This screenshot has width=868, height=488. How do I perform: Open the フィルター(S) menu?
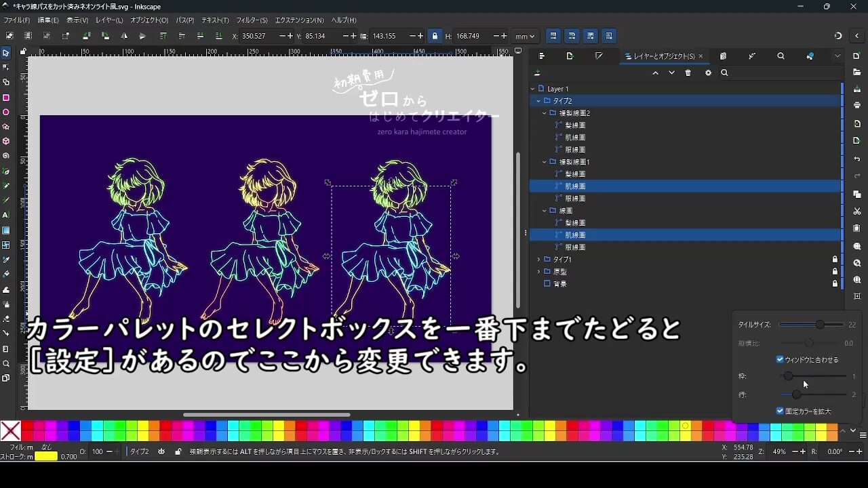point(252,20)
